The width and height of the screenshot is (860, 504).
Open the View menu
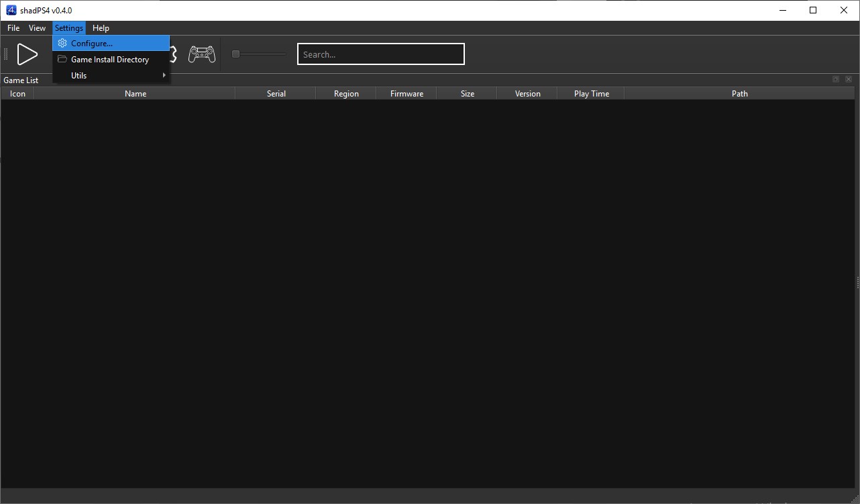pos(37,28)
